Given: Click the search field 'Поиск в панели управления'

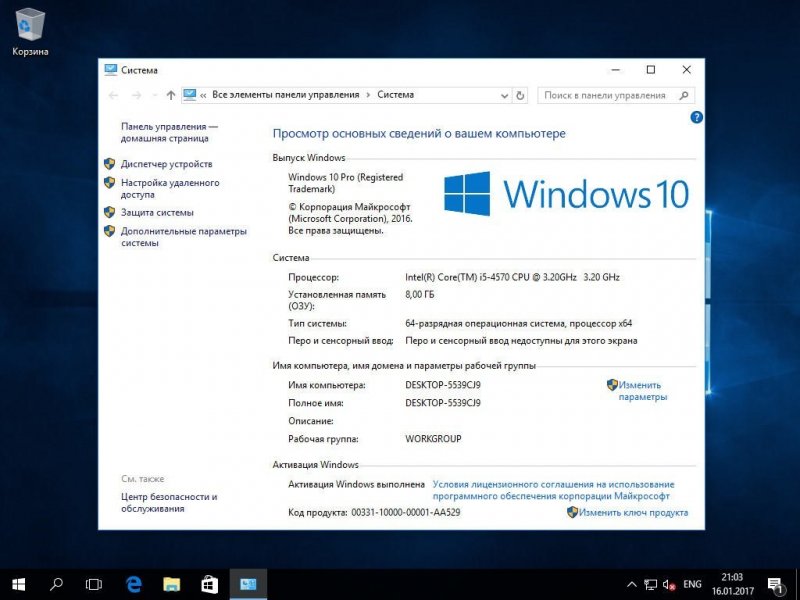Looking at the screenshot, I should [615, 95].
